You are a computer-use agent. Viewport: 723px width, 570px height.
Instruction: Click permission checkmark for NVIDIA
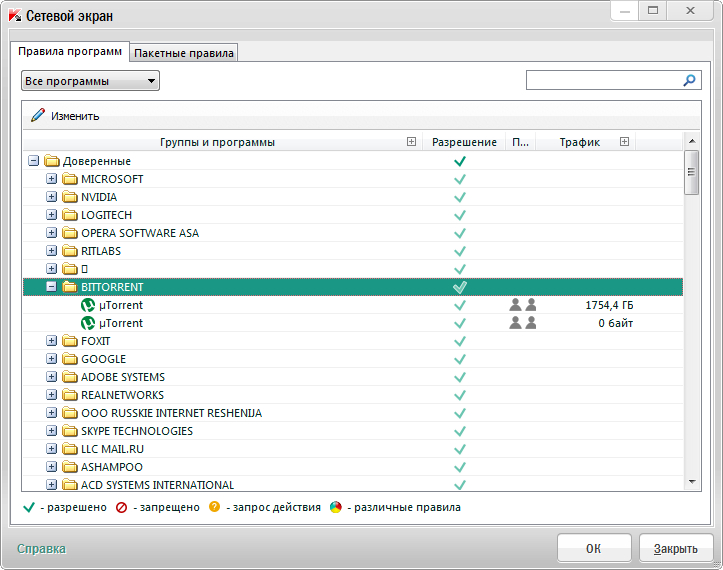point(460,197)
